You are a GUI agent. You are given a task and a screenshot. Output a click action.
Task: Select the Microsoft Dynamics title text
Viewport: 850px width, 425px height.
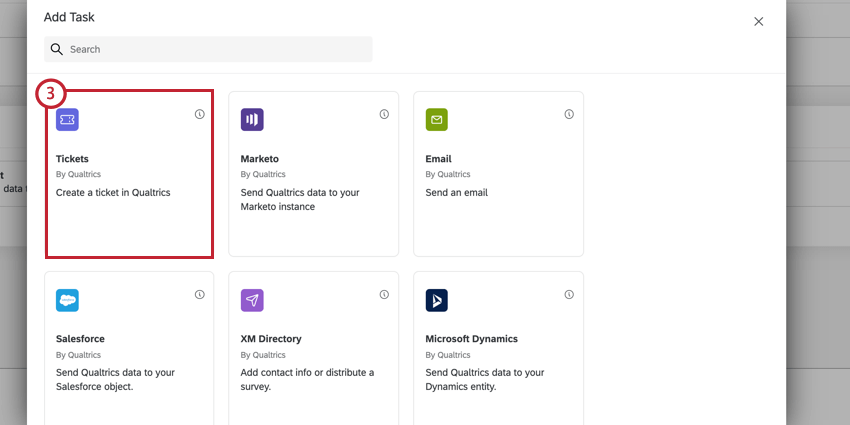[472, 339]
